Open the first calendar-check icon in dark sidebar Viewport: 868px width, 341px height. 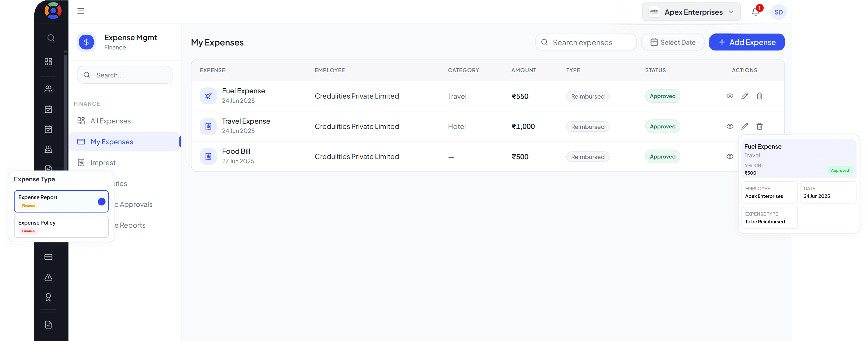[48, 109]
